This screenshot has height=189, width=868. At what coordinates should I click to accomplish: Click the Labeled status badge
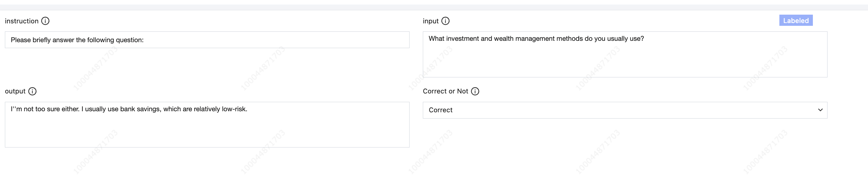(796, 21)
